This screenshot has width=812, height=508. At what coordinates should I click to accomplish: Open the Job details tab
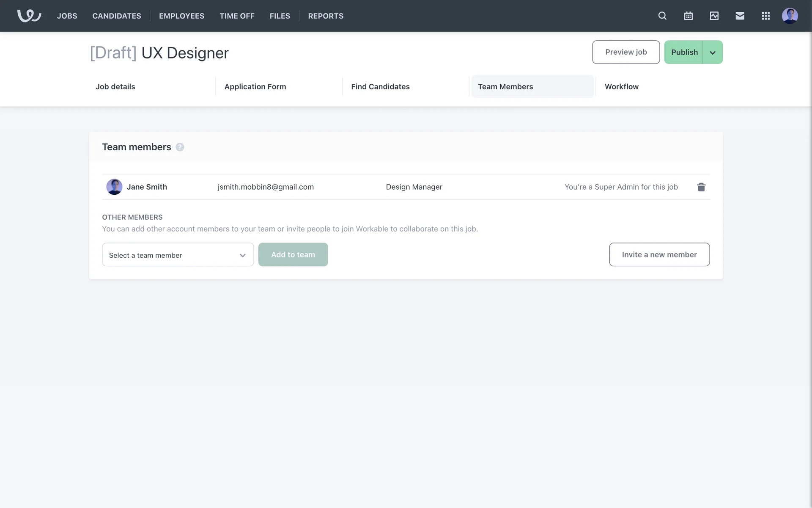click(x=115, y=86)
